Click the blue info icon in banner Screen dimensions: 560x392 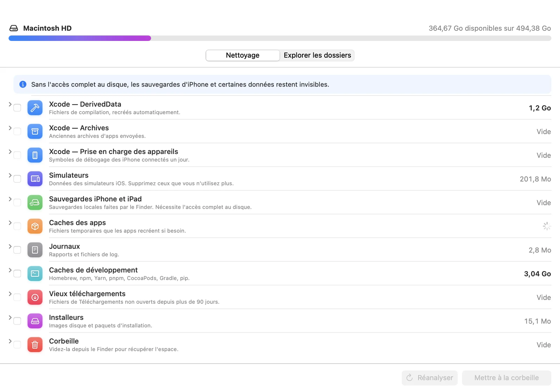[23, 84]
